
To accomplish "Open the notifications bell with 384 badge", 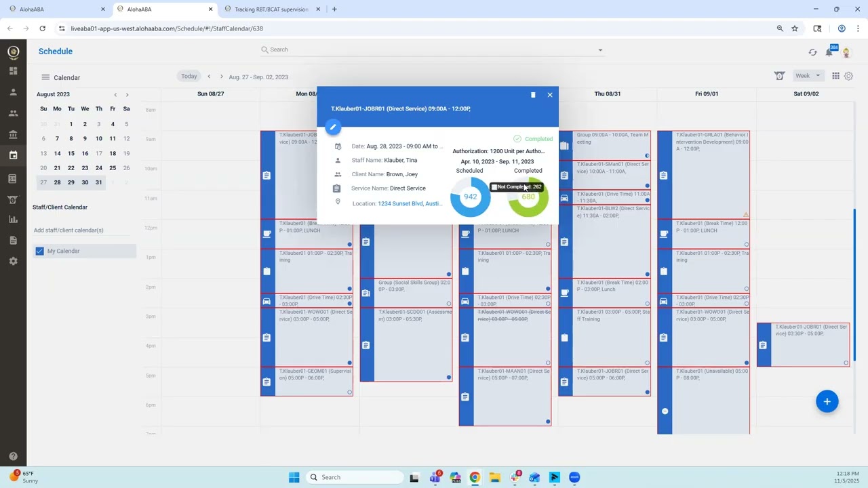I will [x=829, y=52].
